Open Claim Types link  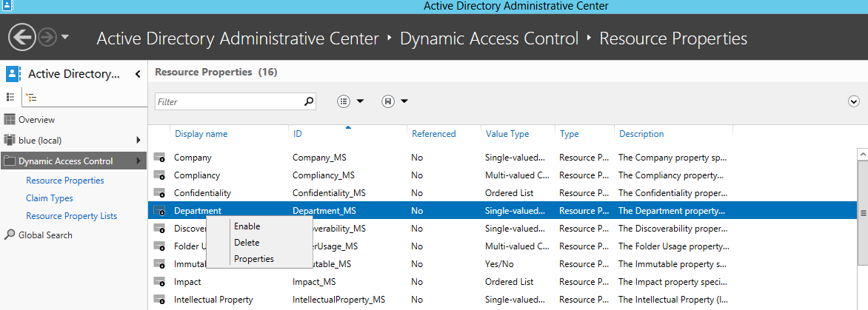(50, 198)
